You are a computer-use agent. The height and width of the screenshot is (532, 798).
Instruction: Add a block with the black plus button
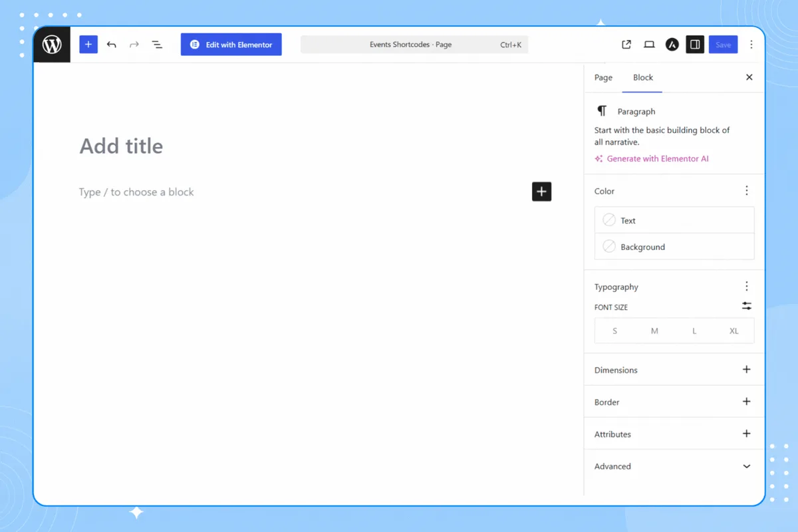coord(542,192)
